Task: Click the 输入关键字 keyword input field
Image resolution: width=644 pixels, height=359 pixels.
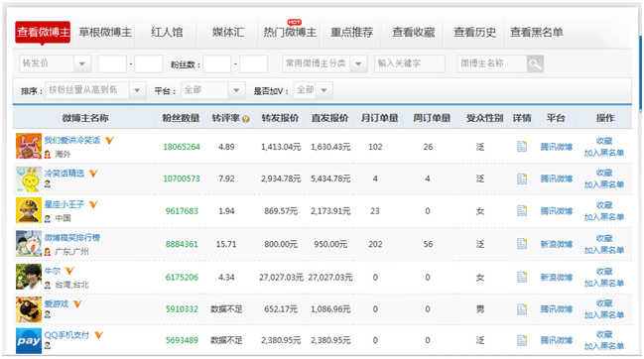Action: click(410, 63)
